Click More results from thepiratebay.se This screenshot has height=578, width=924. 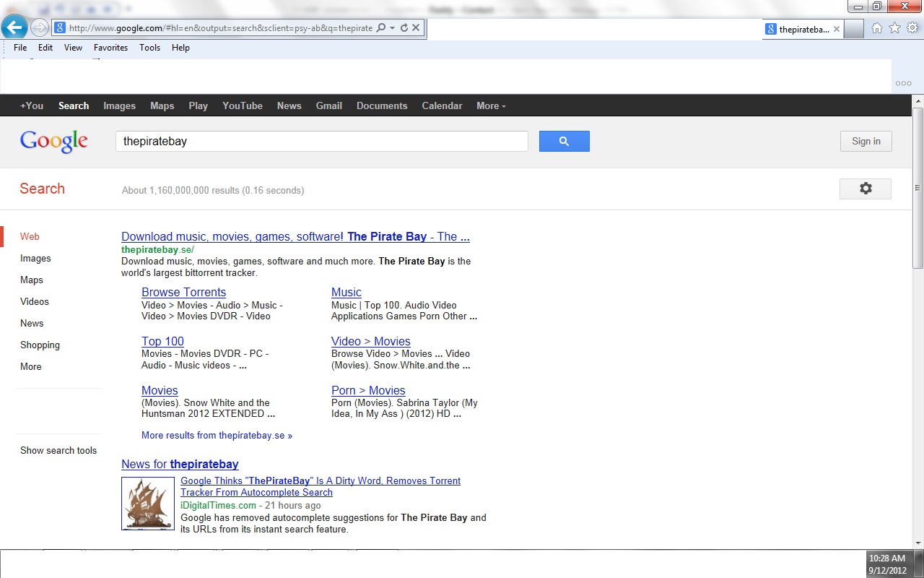pos(217,436)
